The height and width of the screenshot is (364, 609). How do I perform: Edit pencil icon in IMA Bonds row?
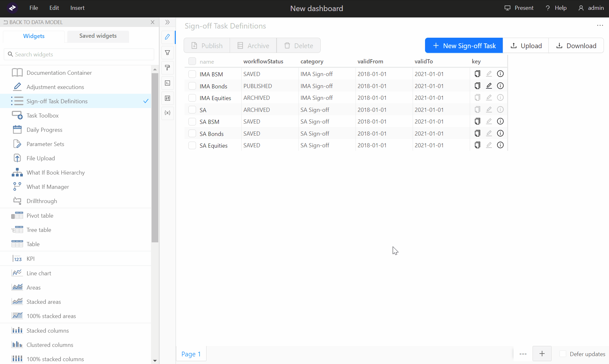tap(489, 86)
